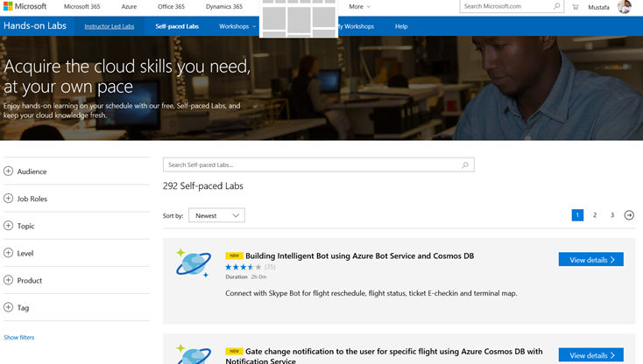Screen dimensions: 643x364
Task: Open Building Intelligent Bot using Azure Bot Service title
Action: 360,255
